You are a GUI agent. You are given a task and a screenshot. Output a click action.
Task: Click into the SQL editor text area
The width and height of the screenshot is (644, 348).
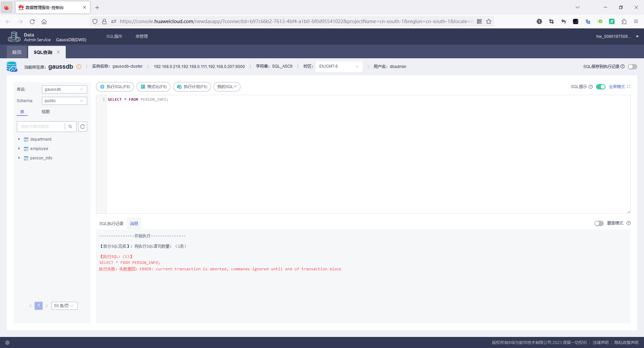pos(368,154)
